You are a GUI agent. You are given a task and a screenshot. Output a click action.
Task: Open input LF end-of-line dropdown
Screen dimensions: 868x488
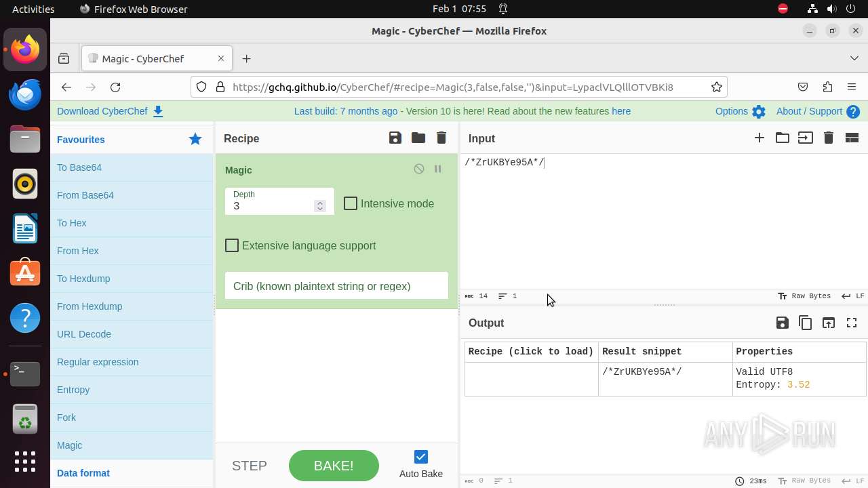853,296
